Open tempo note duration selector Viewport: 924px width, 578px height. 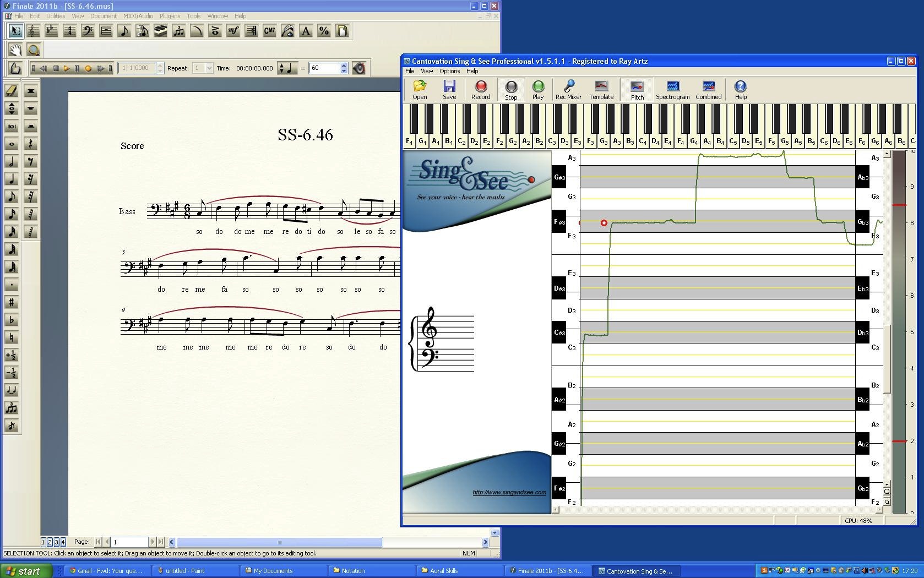[287, 68]
